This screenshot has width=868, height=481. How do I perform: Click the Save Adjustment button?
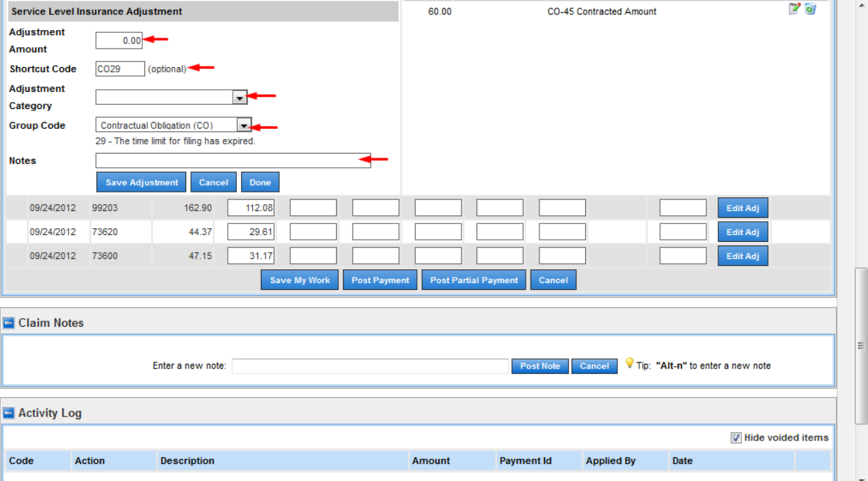click(x=141, y=182)
